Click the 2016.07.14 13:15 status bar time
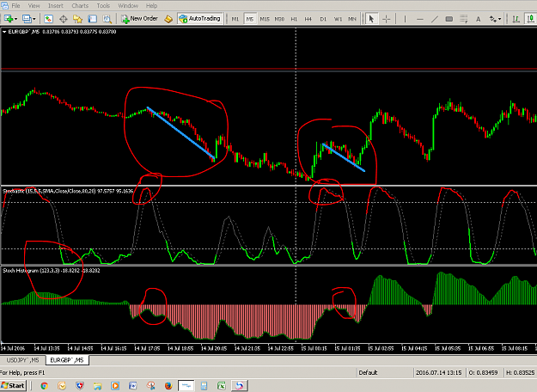This screenshot has height=392, width=537. [438, 372]
